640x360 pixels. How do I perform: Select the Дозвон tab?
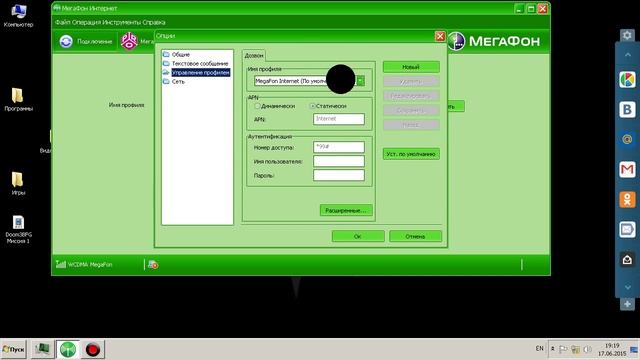click(253, 56)
